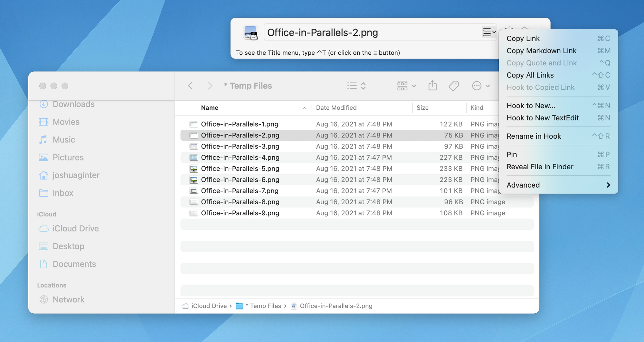644x342 pixels.
Task: Go forward with Finder's forward arrow
Action: pos(210,86)
